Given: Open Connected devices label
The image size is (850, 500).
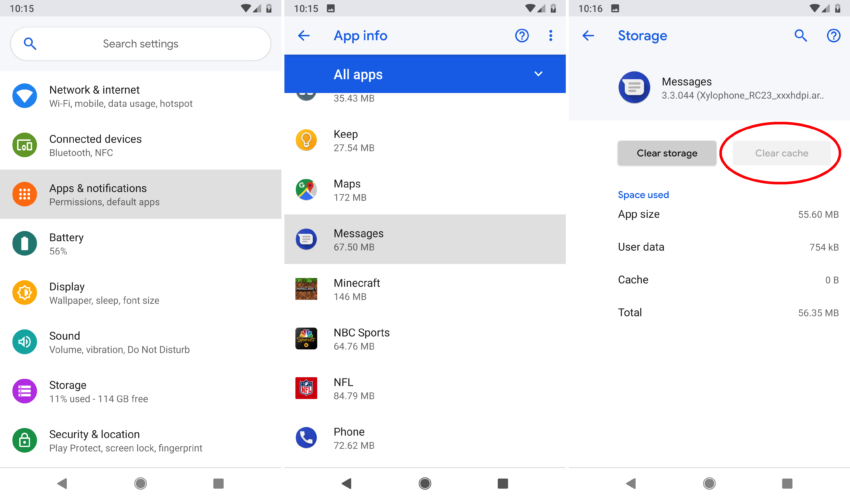Looking at the screenshot, I should coord(95,139).
